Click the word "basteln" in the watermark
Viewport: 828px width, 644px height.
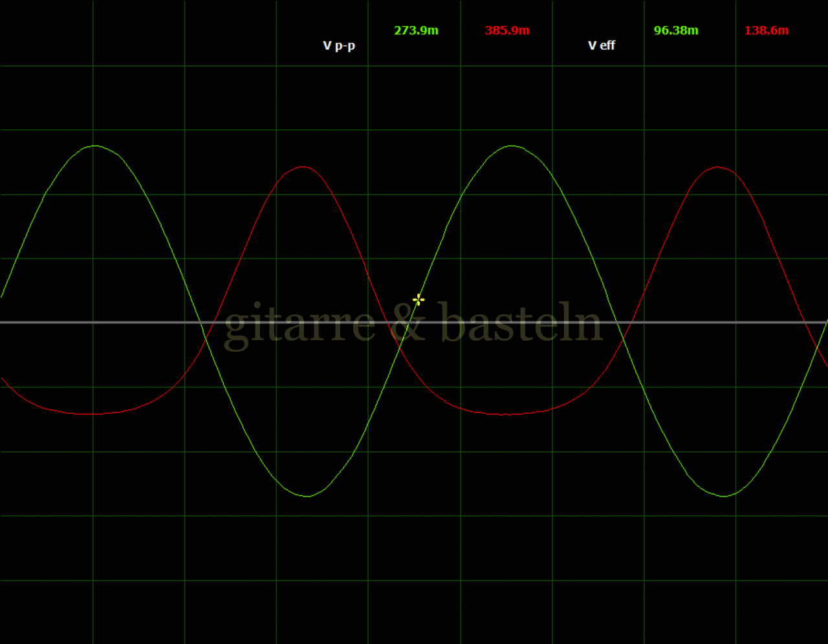click(521, 323)
